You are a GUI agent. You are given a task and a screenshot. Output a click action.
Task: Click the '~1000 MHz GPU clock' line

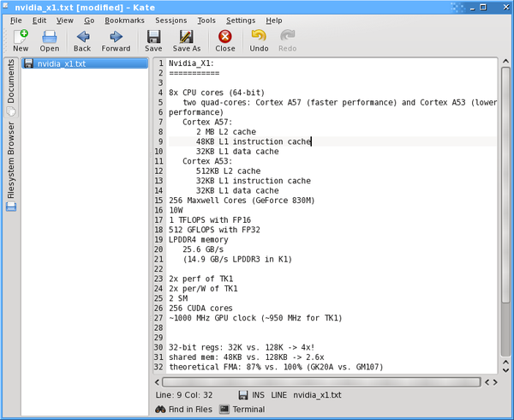pos(255,318)
